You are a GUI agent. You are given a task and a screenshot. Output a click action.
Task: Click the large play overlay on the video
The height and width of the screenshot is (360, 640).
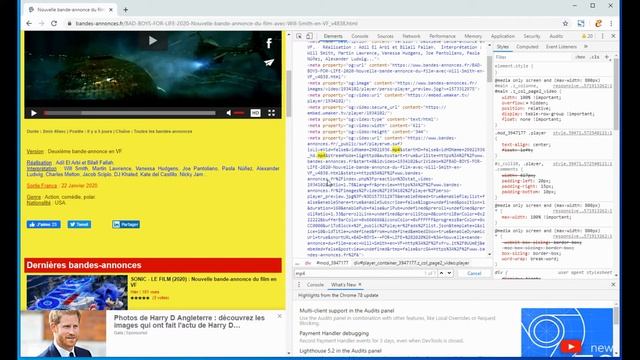153,40
